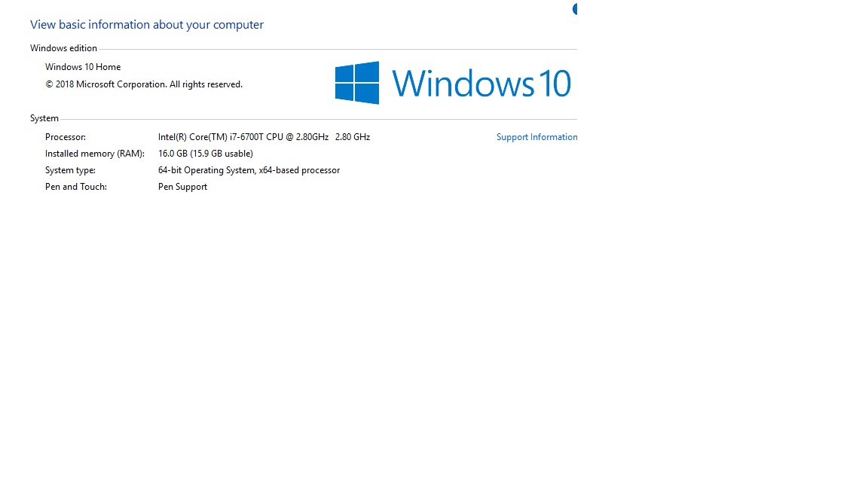Click the Windows 10 logo icon

(x=357, y=82)
